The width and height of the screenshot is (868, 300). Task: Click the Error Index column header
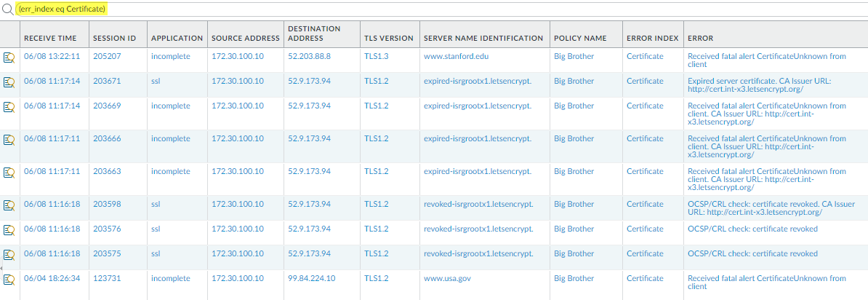[x=652, y=38]
